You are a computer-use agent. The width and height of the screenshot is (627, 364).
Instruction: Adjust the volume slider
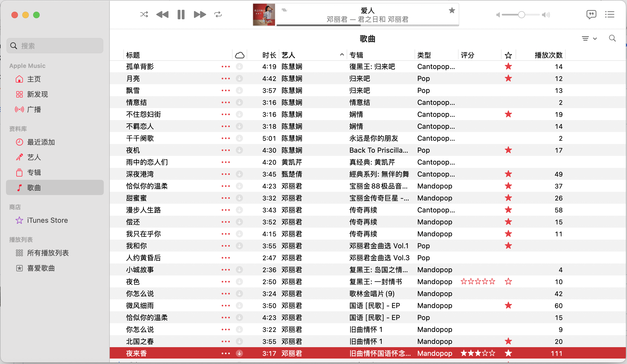521,15
